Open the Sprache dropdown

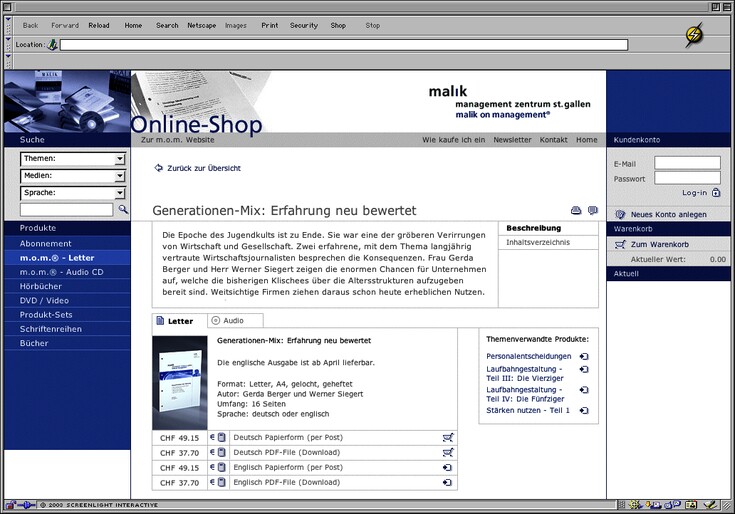(73, 193)
